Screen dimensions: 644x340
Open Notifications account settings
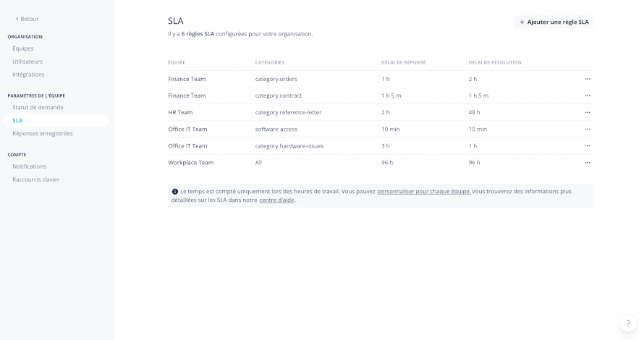(x=29, y=166)
